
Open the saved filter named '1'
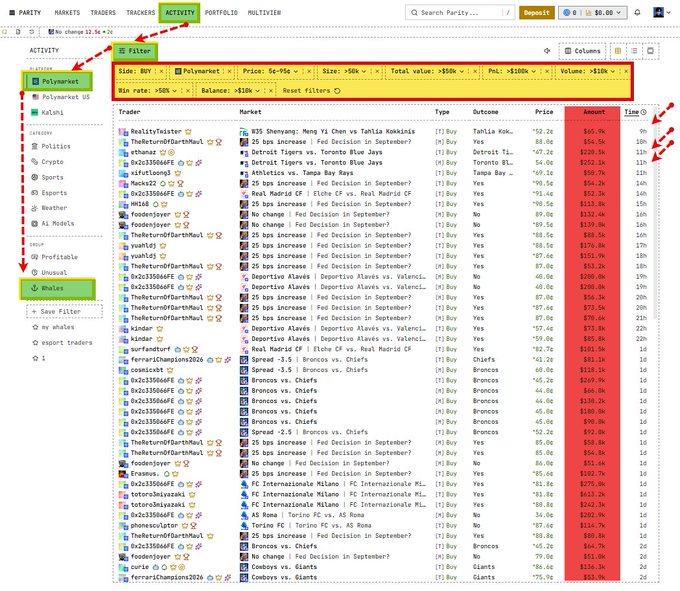(x=39, y=358)
